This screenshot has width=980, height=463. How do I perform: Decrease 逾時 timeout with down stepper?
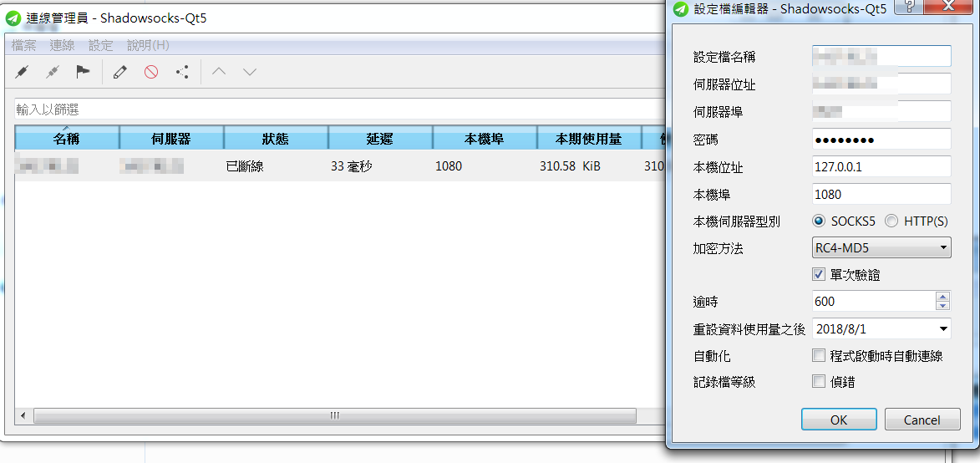(x=943, y=306)
